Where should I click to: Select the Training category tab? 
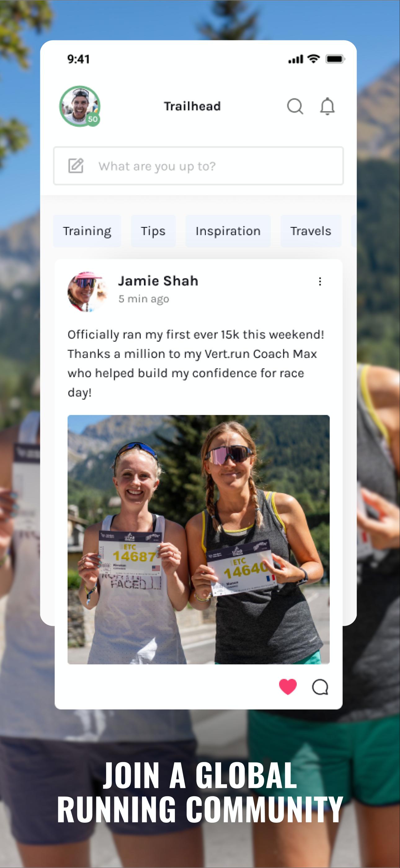click(x=87, y=231)
